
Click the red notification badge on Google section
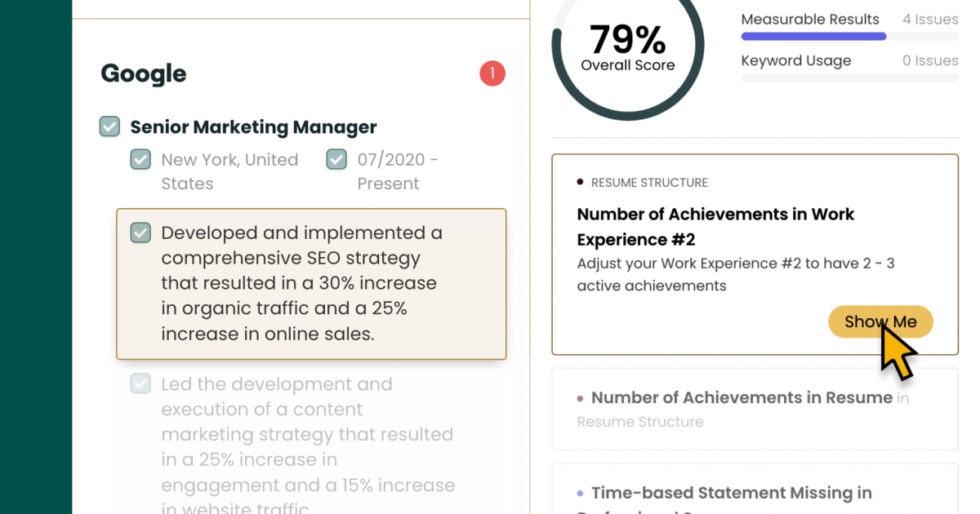(x=492, y=73)
